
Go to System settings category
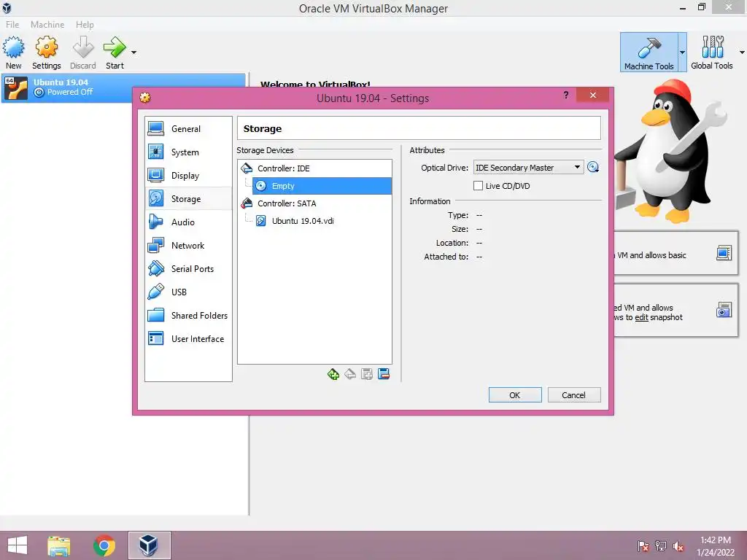click(188, 152)
